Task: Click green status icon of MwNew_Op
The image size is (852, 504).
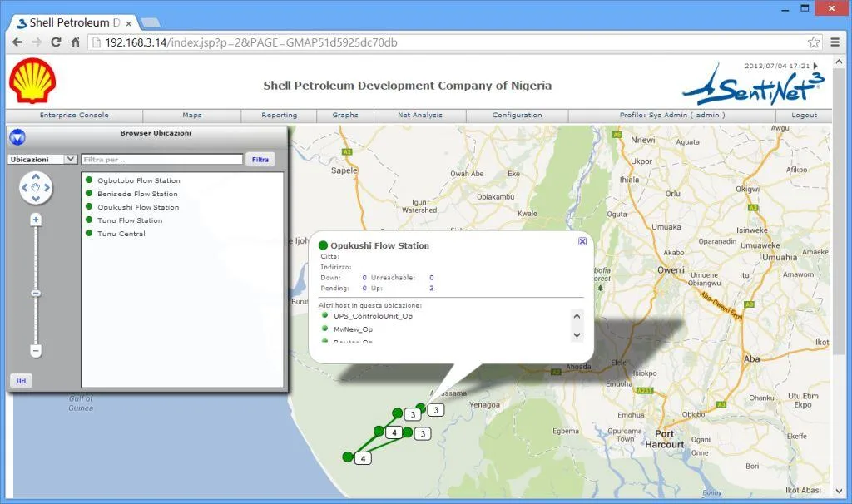Action: 325,328
